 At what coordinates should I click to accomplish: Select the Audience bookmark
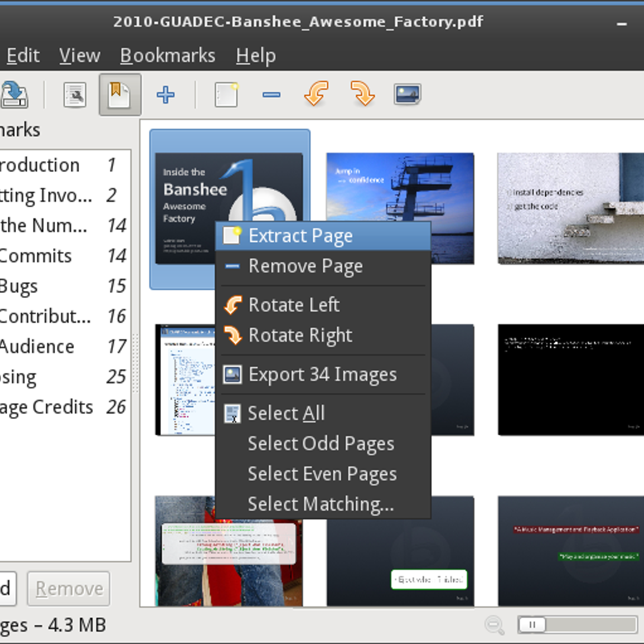(64, 346)
